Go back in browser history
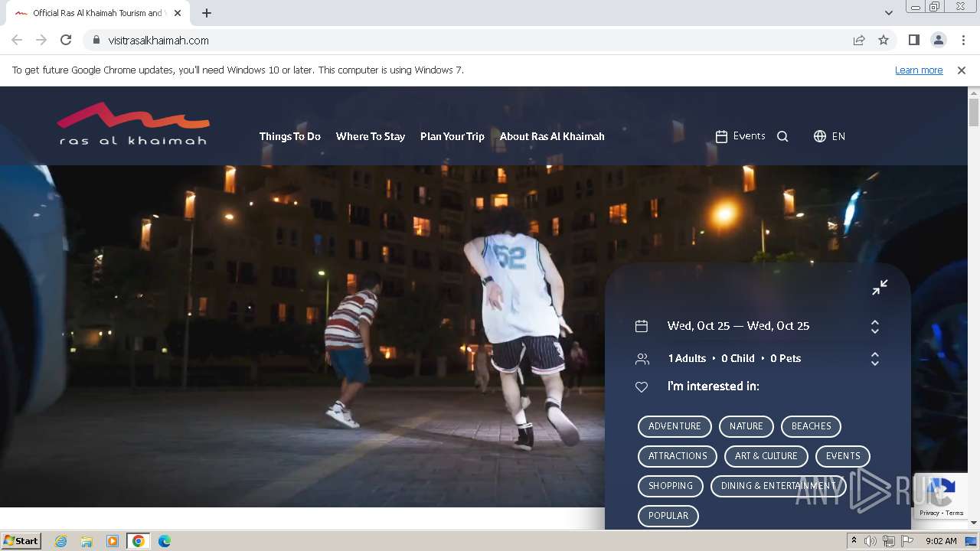980x551 pixels. tap(17, 40)
